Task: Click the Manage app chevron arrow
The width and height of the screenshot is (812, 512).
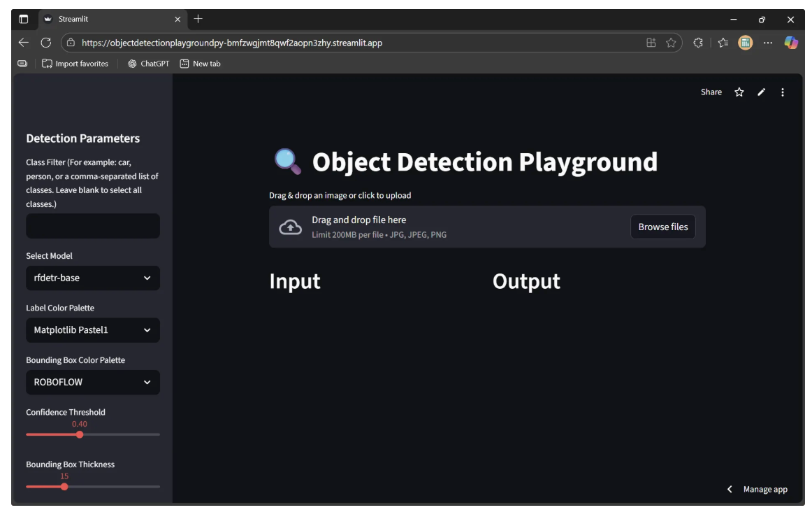Action: tap(730, 489)
